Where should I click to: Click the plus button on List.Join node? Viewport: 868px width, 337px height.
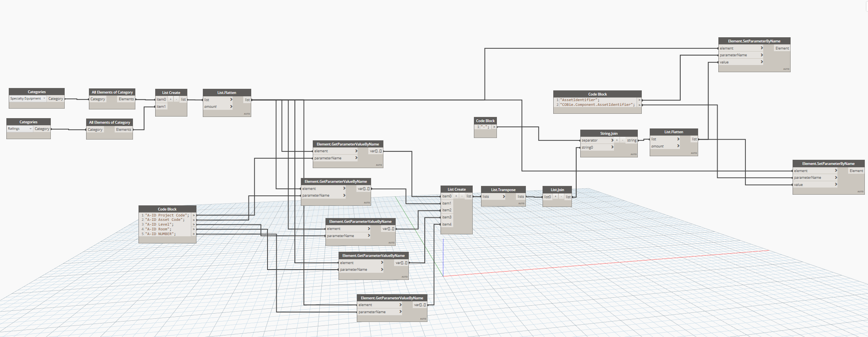pyautogui.click(x=555, y=197)
